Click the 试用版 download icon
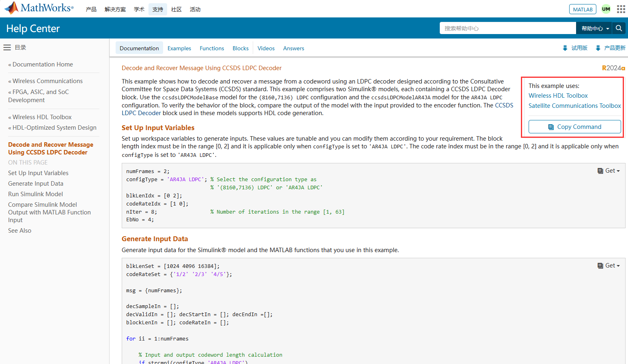The image size is (628, 364). (565, 48)
